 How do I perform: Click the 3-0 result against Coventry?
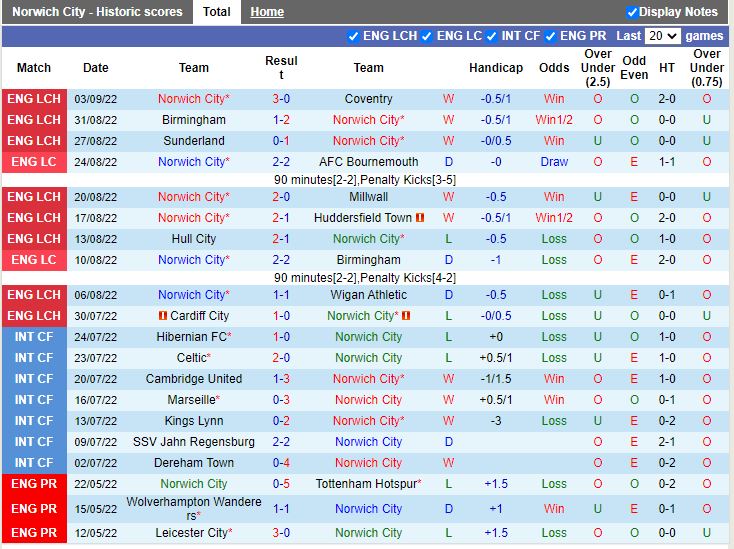point(281,99)
